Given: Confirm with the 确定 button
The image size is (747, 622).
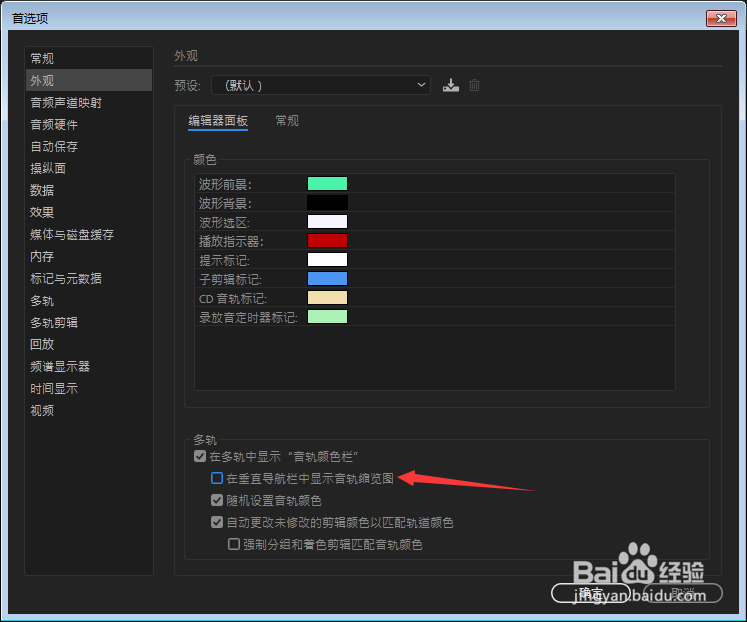Looking at the screenshot, I should 591,593.
